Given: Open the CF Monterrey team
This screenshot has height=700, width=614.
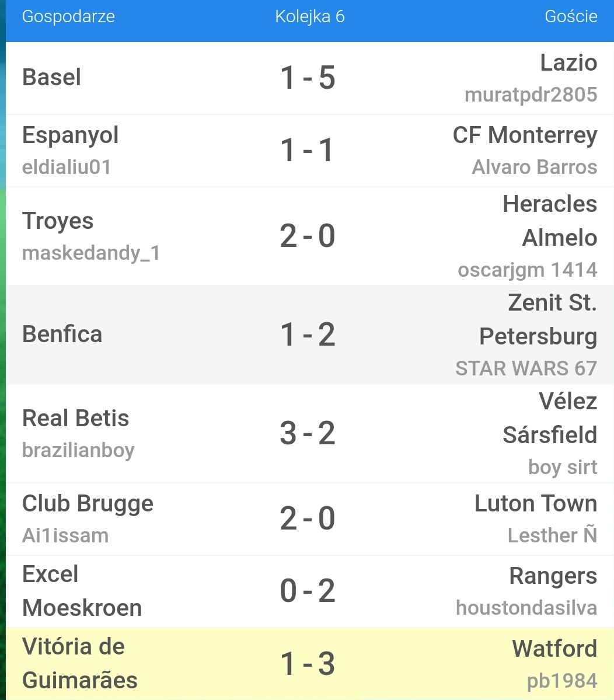Looking at the screenshot, I should 525,135.
